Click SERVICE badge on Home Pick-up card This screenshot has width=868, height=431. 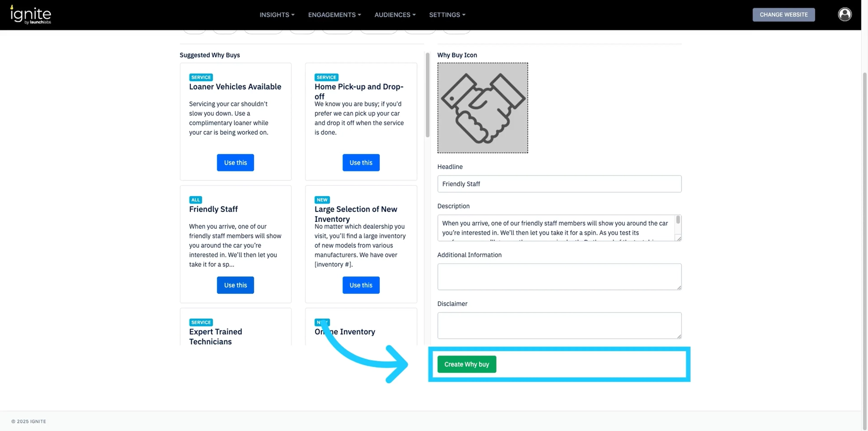(x=326, y=77)
